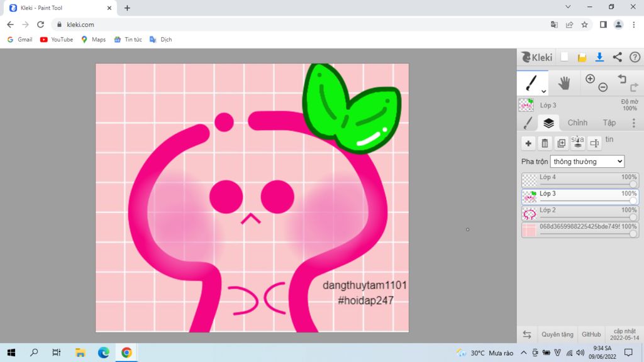Screen dimensions: 644x362
Task: Show hidden system tray icons chevron
Action: 523,353
